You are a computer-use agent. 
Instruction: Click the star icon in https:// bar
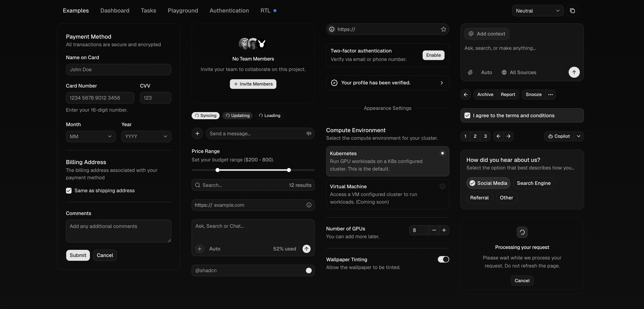point(443,29)
